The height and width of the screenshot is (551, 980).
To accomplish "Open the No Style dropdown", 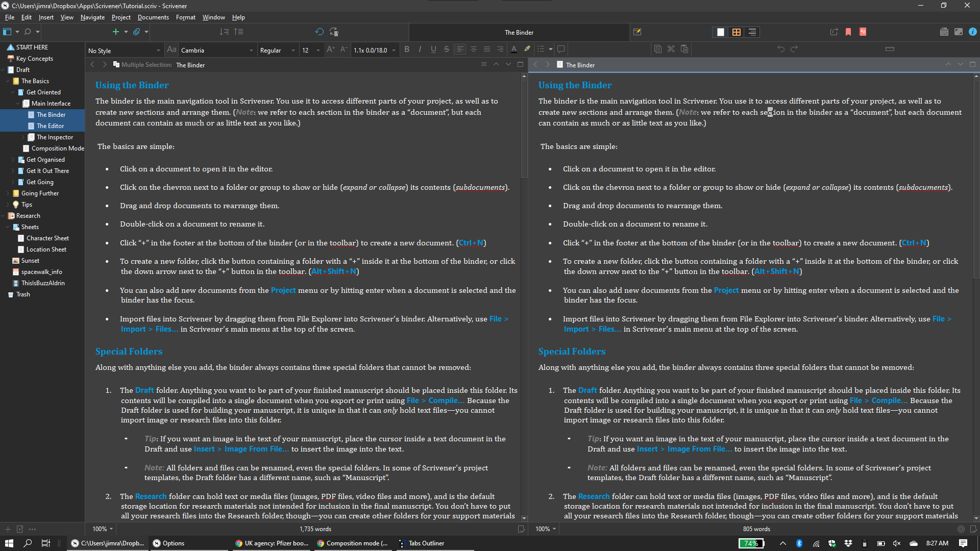I will (x=124, y=50).
